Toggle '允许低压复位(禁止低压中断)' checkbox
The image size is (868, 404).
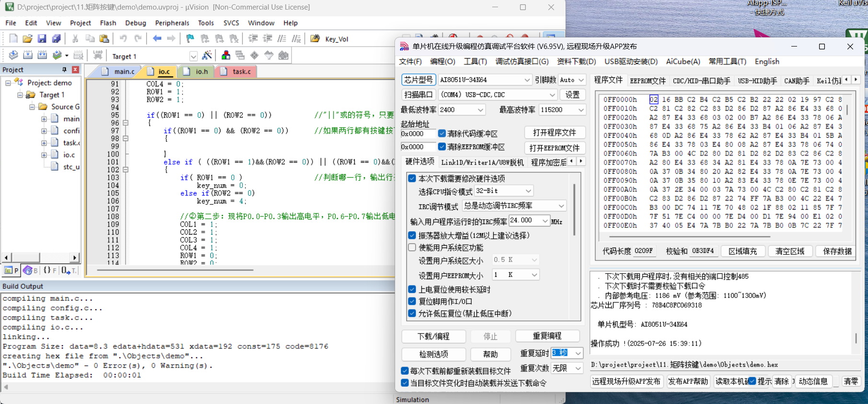(x=412, y=313)
